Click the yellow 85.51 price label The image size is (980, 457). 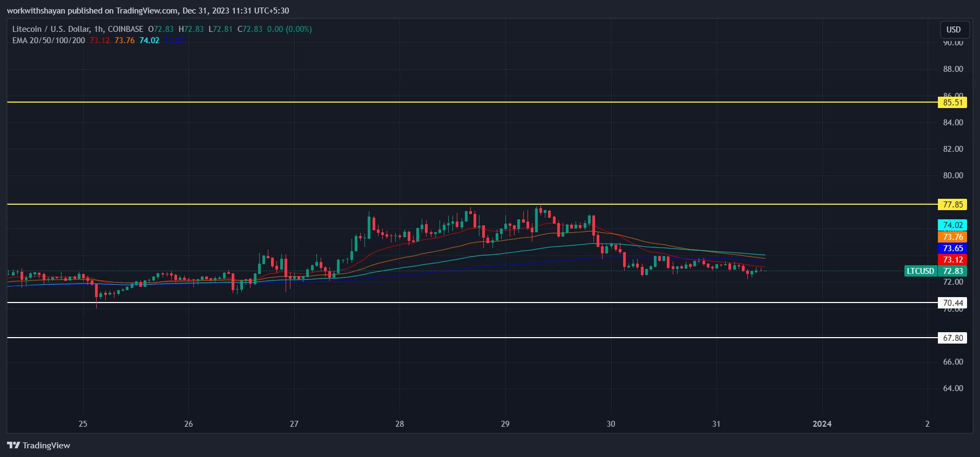[952, 102]
